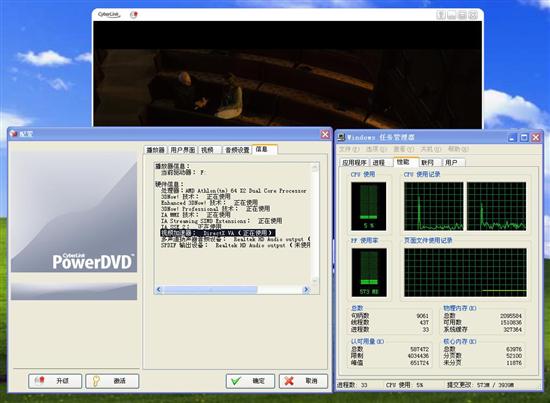This screenshot has height=403, width=550.
Task: Click the SPDIF 输出设备 Realtek line
Action: pyautogui.click(x=235, y=245)
